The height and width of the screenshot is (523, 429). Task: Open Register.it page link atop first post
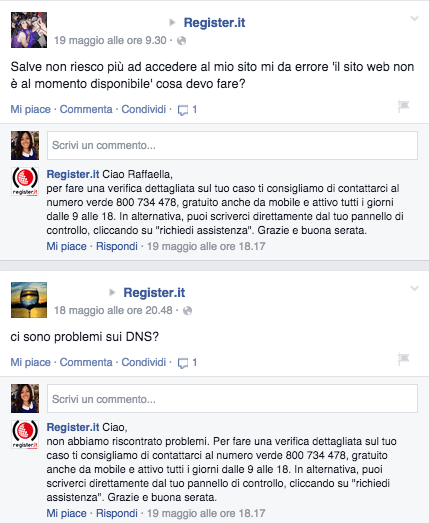(x=214, y=23)
